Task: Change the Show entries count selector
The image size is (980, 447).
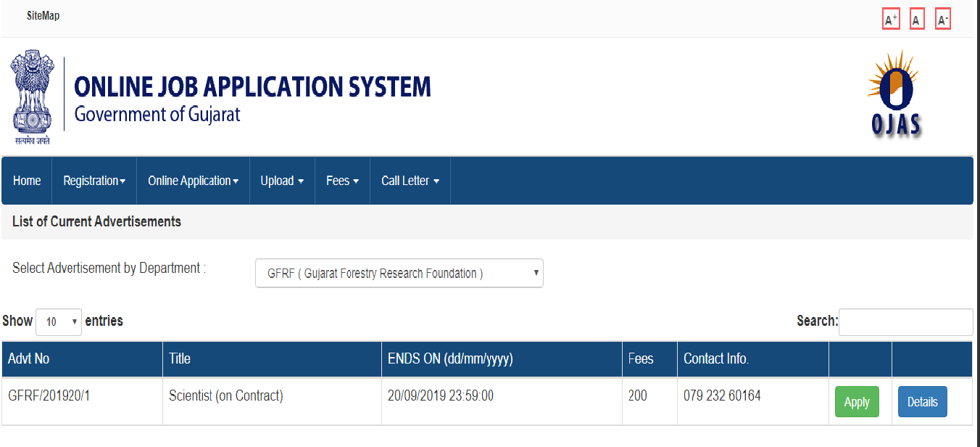Action: pyautogui.click(x=58, y=321)
